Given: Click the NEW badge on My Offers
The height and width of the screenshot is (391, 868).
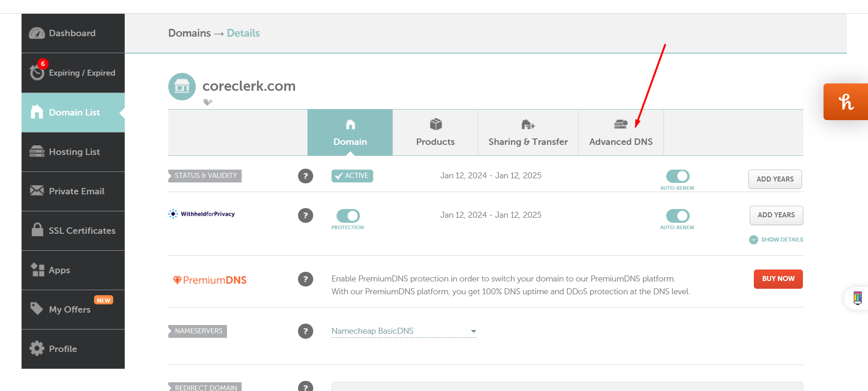Looking at the screenshot, I should [104, 300].
